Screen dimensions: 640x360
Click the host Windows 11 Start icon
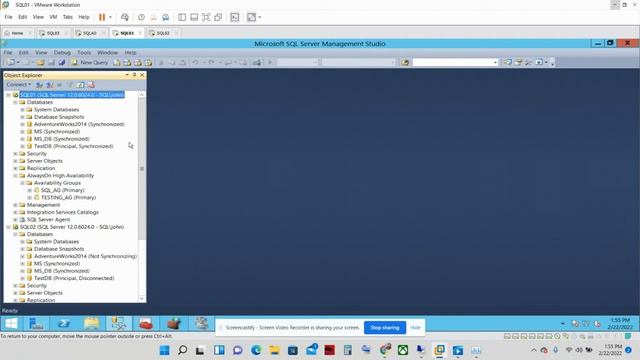tap(164, 350)
